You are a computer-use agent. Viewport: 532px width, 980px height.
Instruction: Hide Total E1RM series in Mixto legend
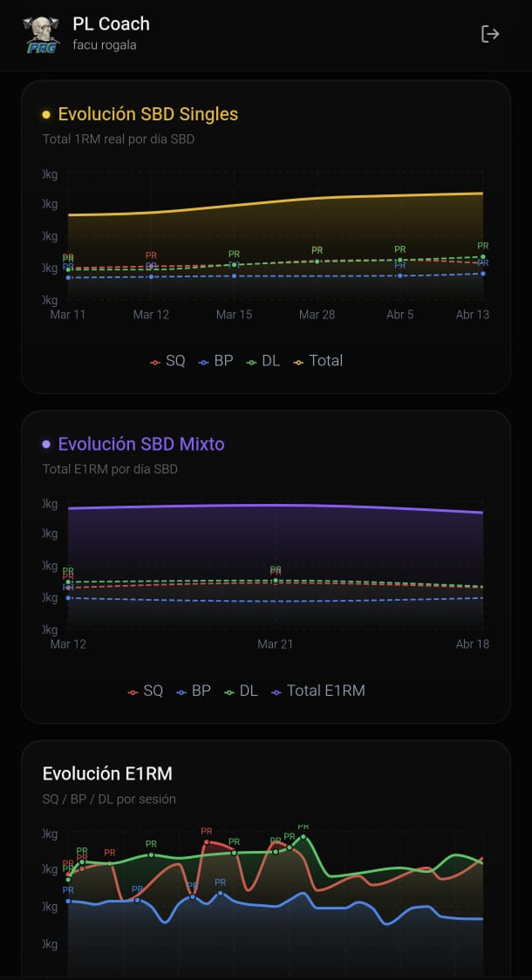point(318,691)
